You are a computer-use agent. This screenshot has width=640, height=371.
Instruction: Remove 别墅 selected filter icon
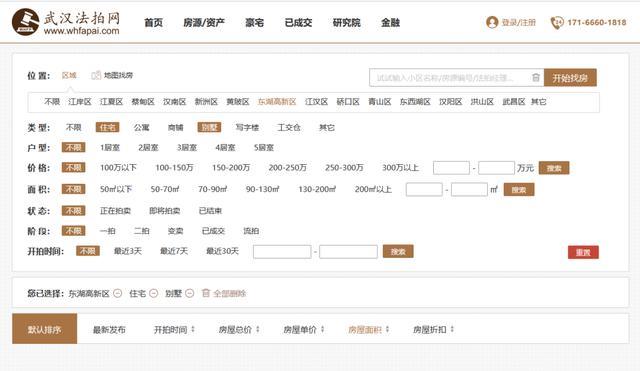point(189,293)
